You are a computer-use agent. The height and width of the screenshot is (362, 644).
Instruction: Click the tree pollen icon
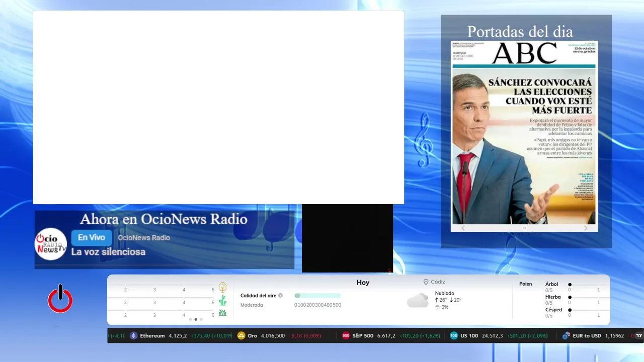click(222, 287)
